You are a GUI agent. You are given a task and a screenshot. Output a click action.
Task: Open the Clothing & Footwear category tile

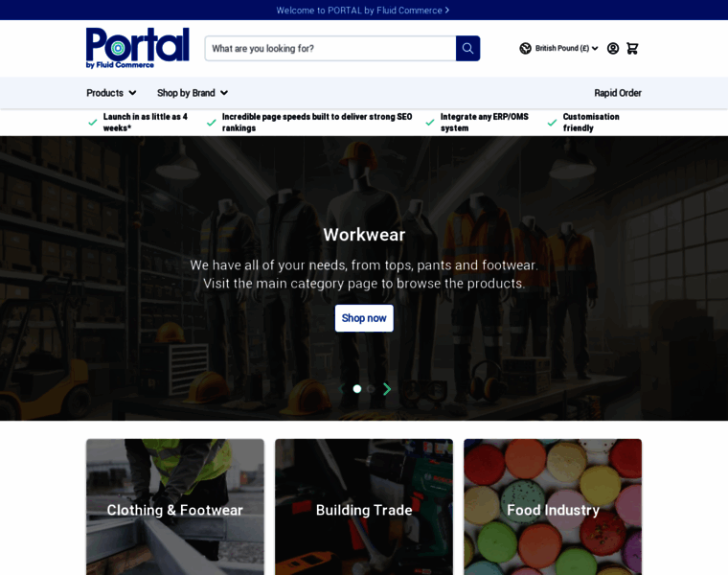(x=175, y=507)
